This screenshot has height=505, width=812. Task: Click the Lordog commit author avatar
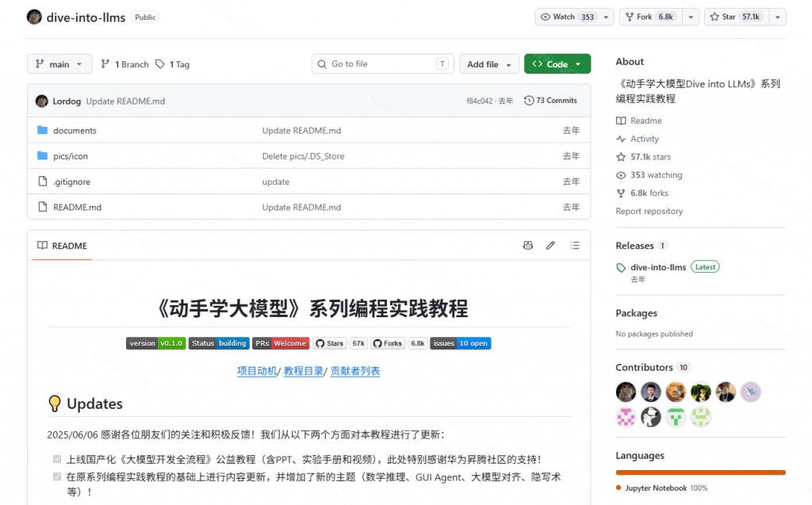point(42,101)
